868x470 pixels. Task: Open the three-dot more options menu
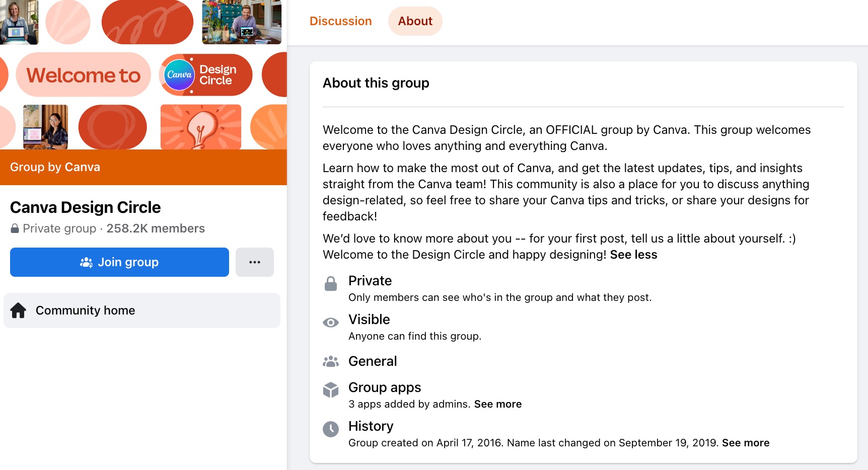[255, 262]
